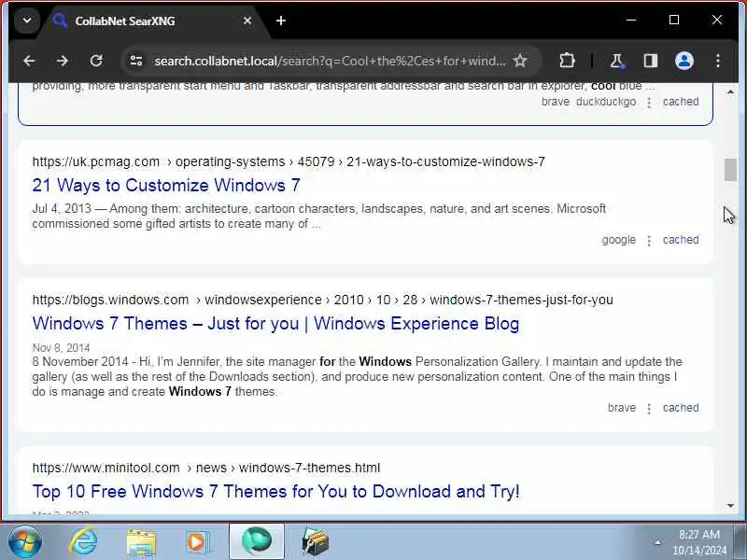
Task: Select the active browser taskbar button
Action: (x=257, y=541)
